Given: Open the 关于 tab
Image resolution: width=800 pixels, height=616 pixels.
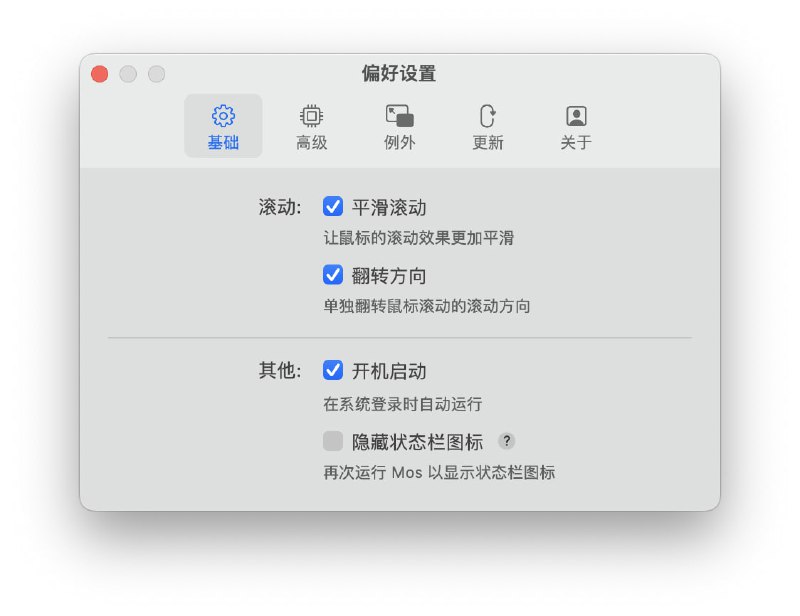Looking at the screenshot, I should pos(575,125).
